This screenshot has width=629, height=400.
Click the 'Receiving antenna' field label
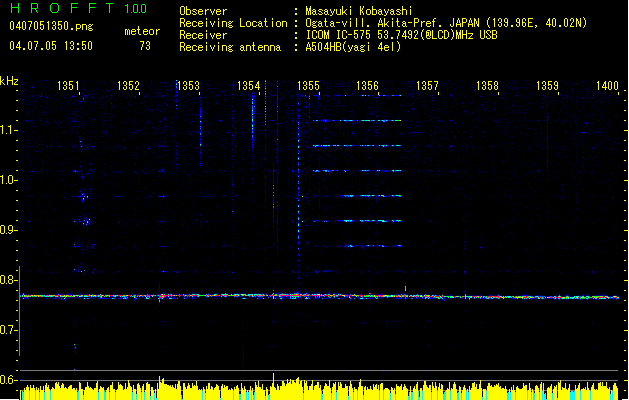pyautogui.click(x=230, y=47)
